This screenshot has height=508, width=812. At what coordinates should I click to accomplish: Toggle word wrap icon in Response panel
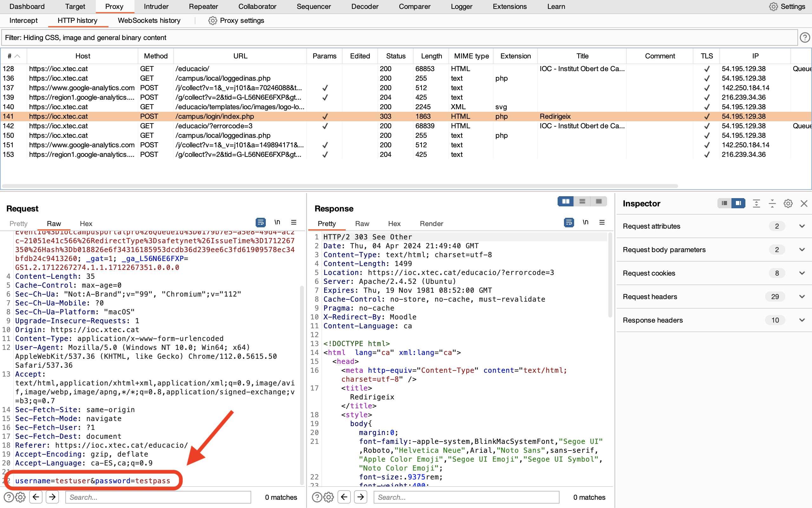tap(569, 223)
